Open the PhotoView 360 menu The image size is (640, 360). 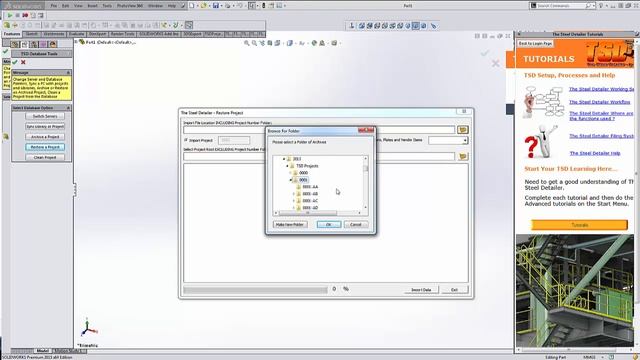pyautogui.click(x=130, y=6)
